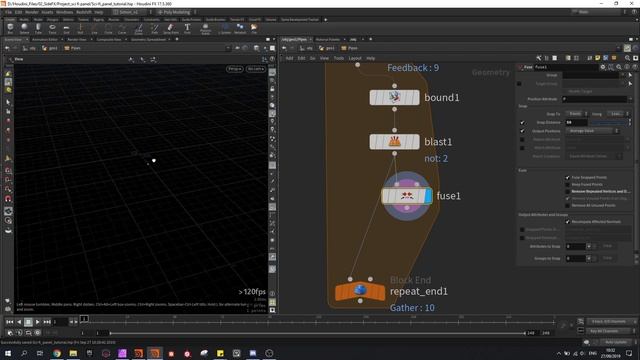Enable Remove All Unused Points checkbox
640x360 pixels.
[x=567, y=205]
